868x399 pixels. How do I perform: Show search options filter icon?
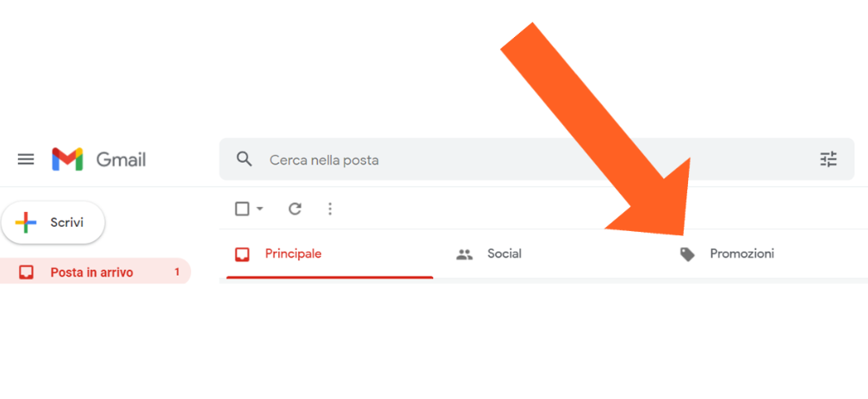[x=828, y=159]
